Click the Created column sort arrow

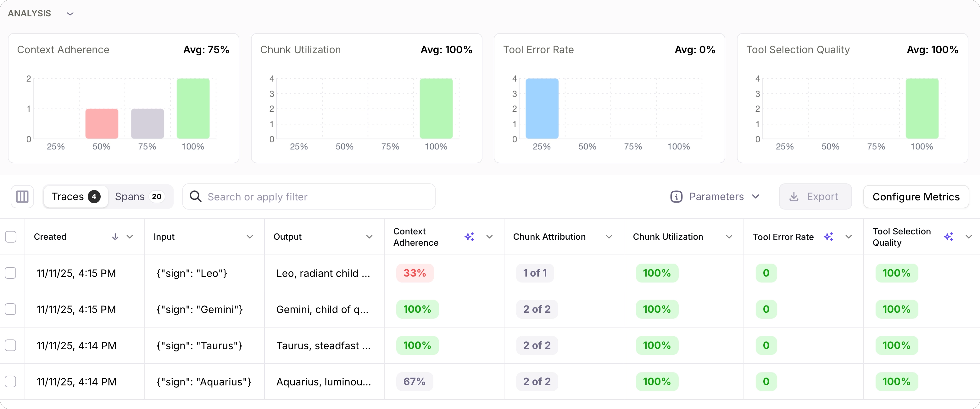115,237
